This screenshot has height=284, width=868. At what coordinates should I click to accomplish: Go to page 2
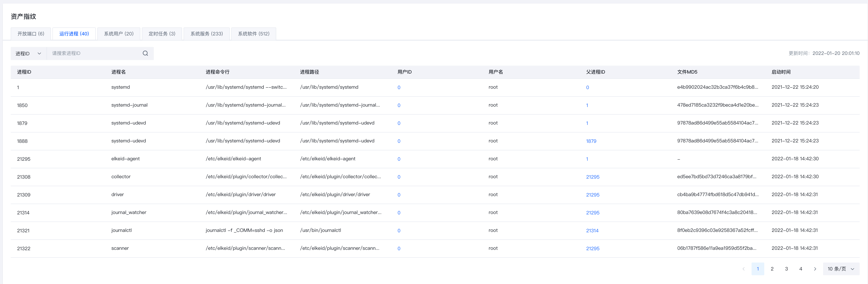[x=772, y=269]
